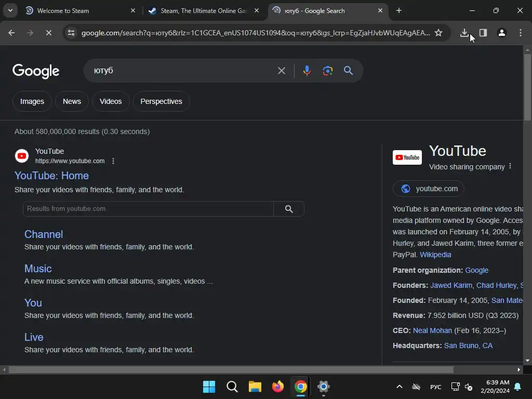This screenshot has width=532, height=399.
Task: Open Chad Hurley founder link
Action: [x=496, y=285]
